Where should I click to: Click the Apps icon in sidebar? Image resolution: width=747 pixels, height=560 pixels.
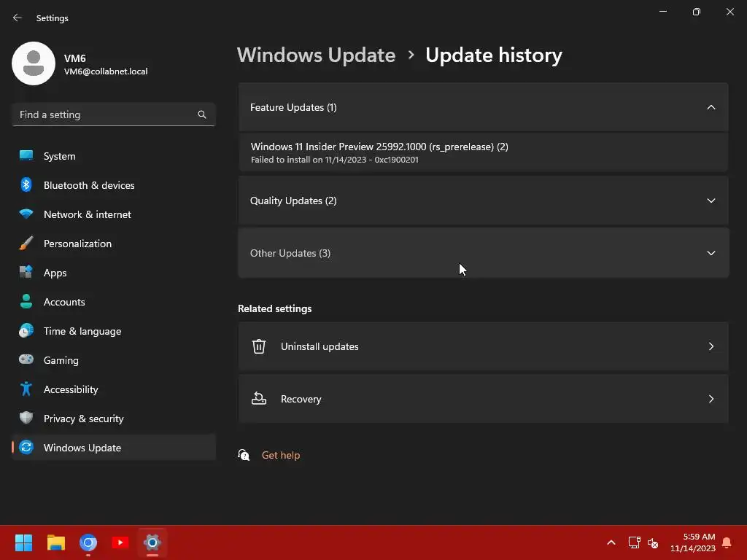tap(26, 272)
